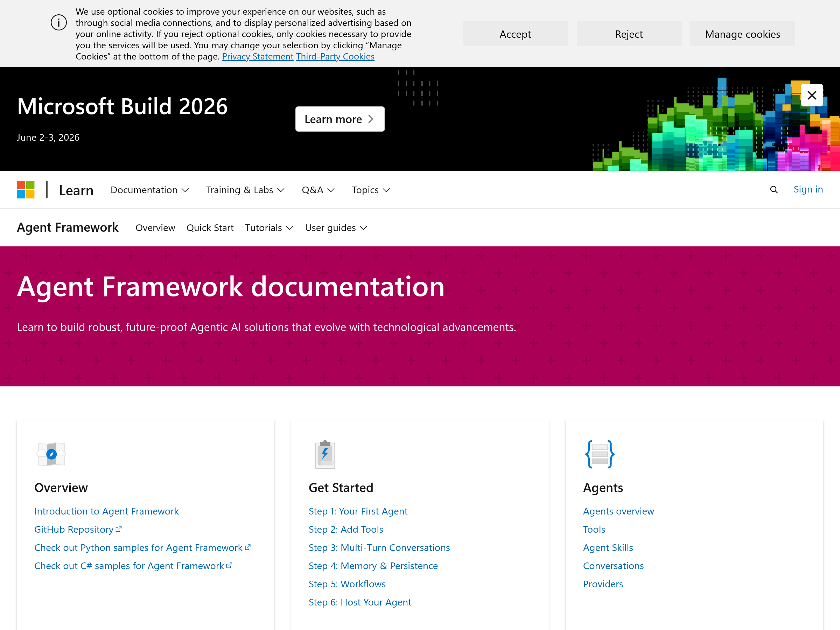Screen dimensions: 840x630
Task: Open Step 1: Your First Agent
Action: click(358, 511)
